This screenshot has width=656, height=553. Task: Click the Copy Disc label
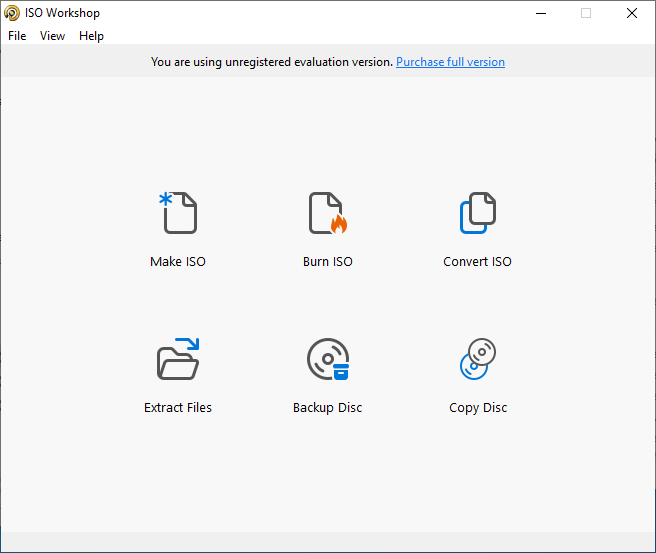[x=478, y=407]
